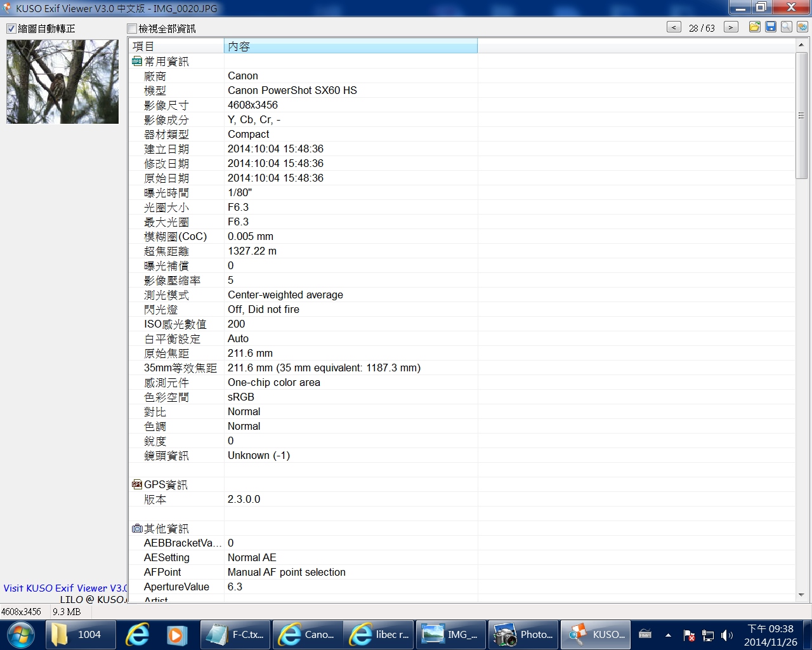Open the Windows Start menu orb

22,635
